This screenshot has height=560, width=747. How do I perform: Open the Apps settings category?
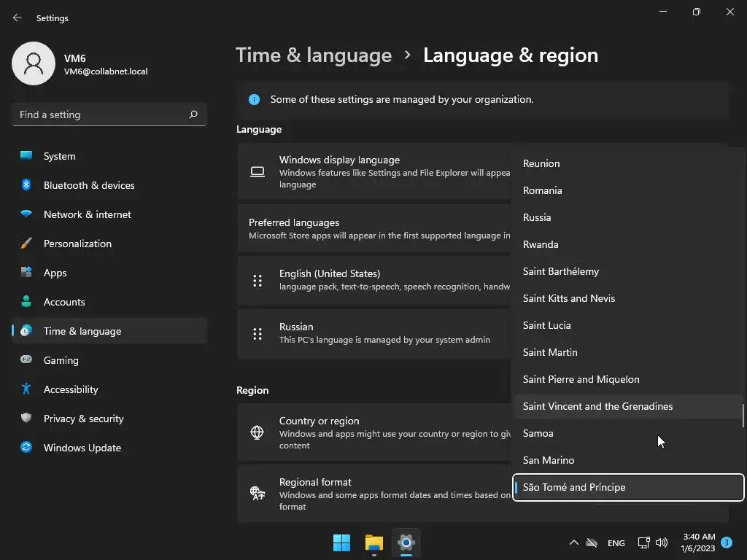[x=109, y=273]
